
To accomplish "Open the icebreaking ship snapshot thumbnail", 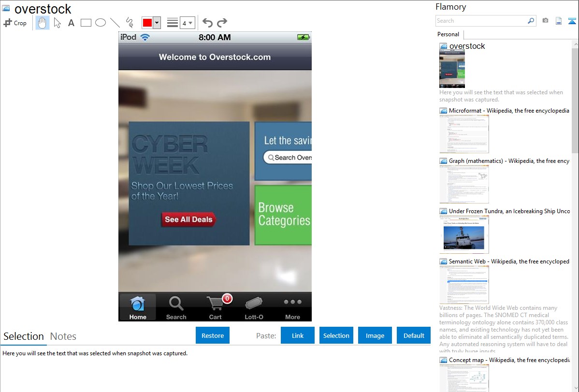I will [x=464, y=234].
